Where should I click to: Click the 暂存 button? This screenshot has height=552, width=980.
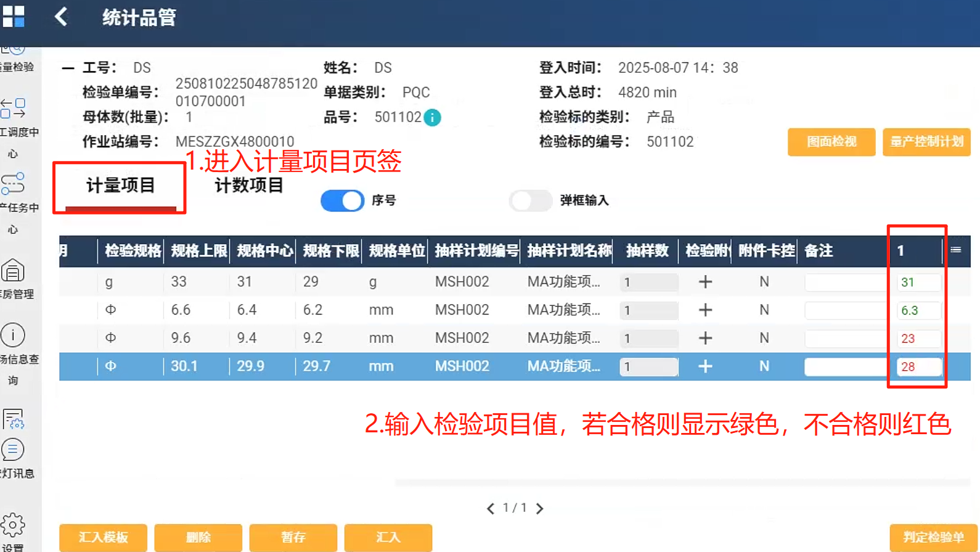point(293,537)
